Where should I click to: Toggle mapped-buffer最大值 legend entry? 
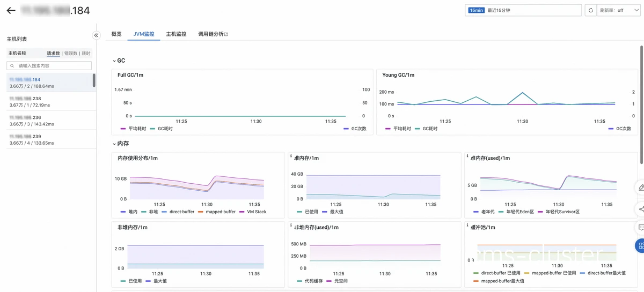[499, 281]
